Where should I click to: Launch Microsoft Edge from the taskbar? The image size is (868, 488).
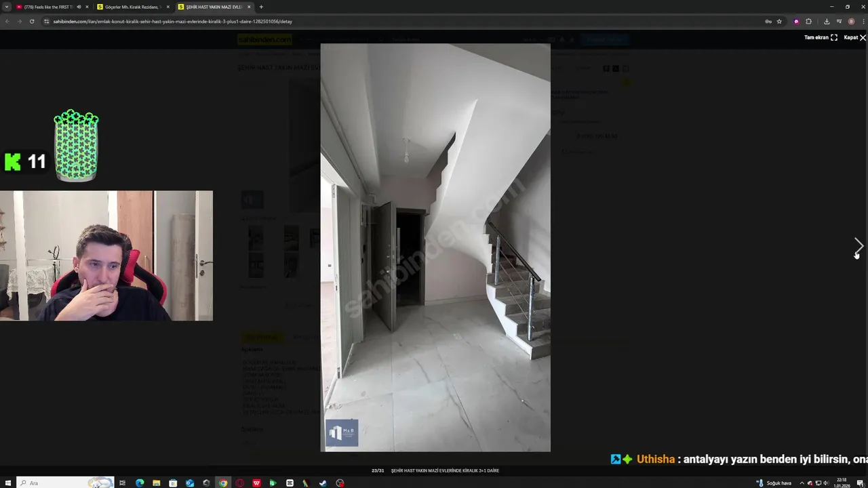(140, 483)
